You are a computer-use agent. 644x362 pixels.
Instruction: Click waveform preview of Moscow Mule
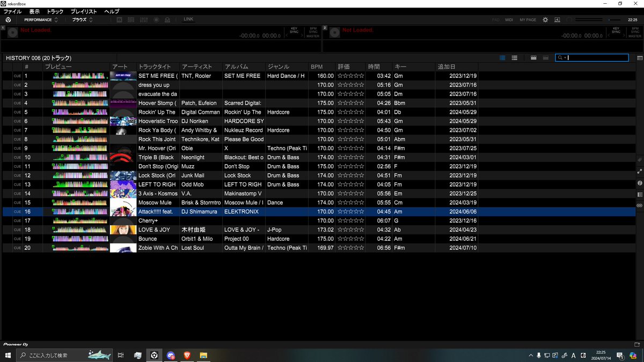(x=80, y=203)
